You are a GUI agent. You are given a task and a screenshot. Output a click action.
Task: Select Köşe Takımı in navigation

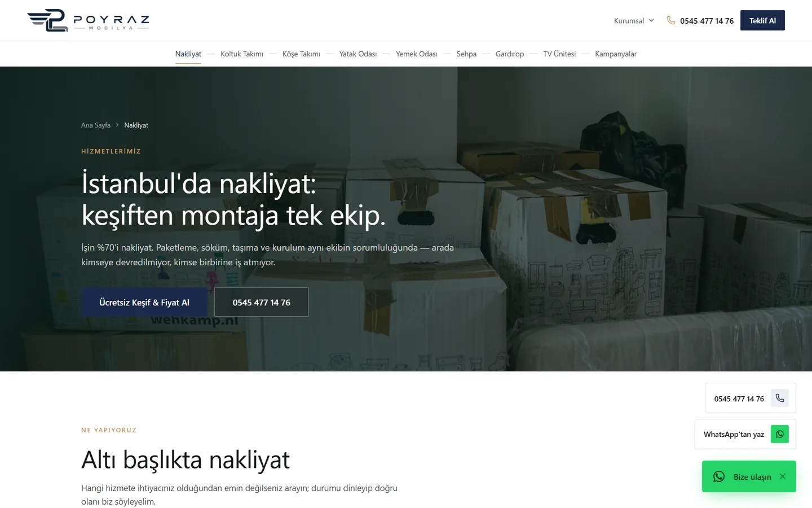coord(301,54)
